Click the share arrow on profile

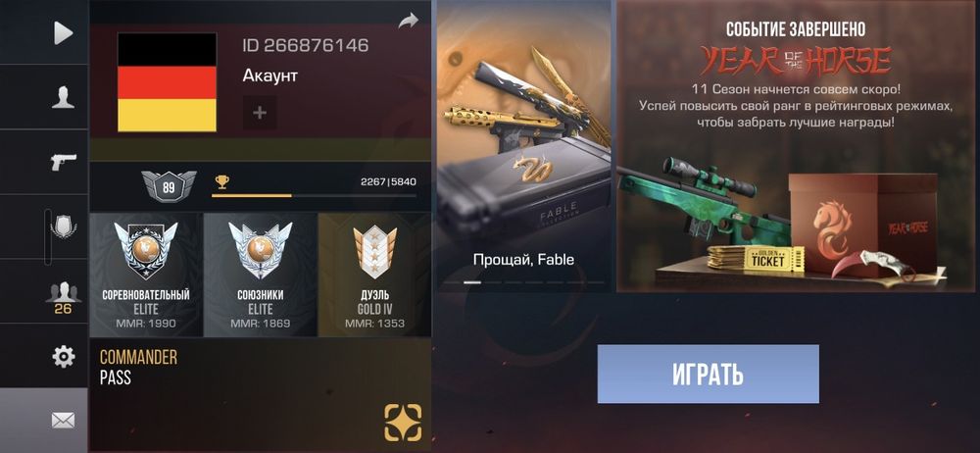coord(408,22)
